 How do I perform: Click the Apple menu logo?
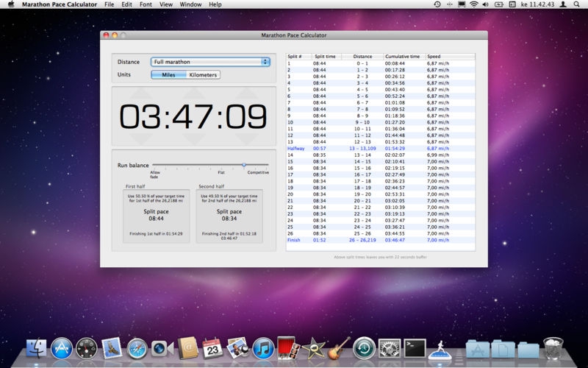click(x=11, y=4)
